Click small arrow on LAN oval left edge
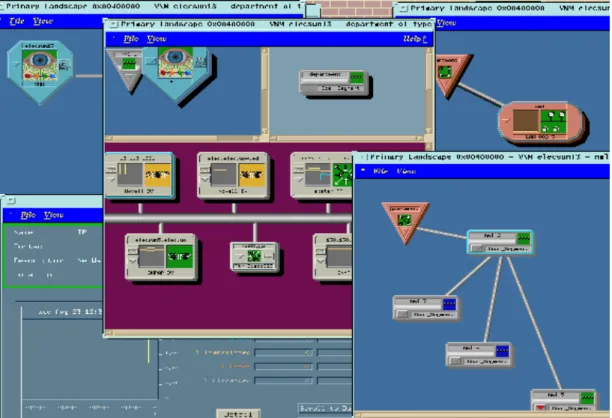The image size is (612, 418). 505,121
